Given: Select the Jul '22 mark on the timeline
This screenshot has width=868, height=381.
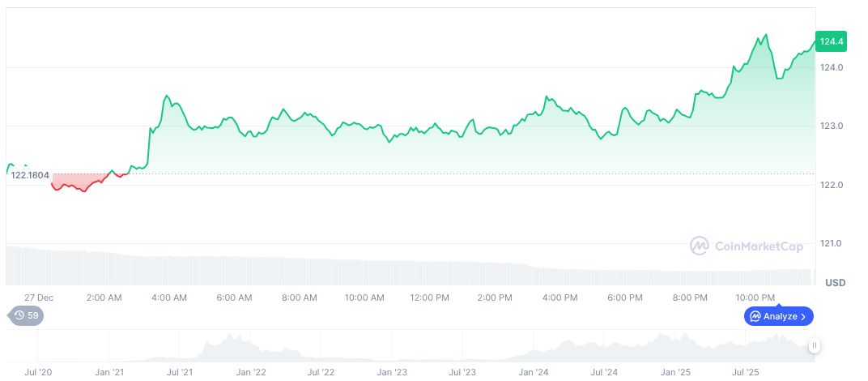Looking at the screenshot, I should tap(321, 372).
